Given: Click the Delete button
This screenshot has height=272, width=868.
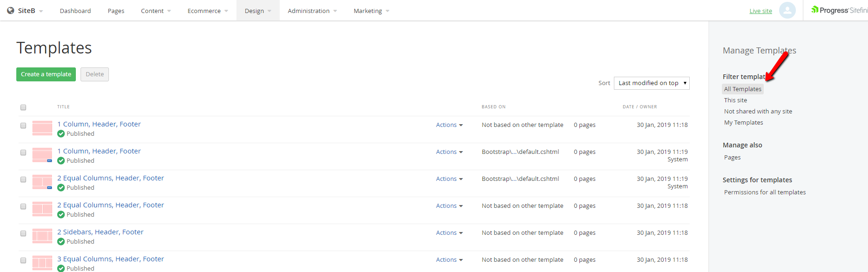Looking at the screenshot, I should pyautogui.click(x=94, y=74).
